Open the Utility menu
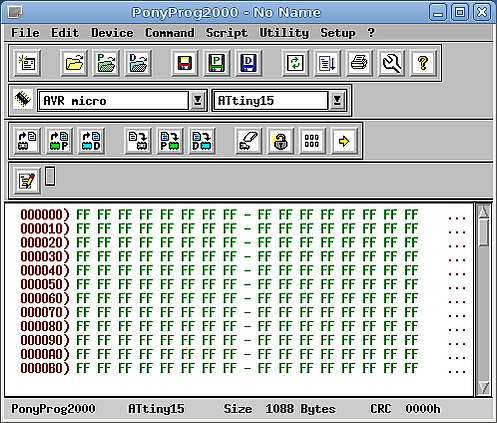 tap(284, 33)
